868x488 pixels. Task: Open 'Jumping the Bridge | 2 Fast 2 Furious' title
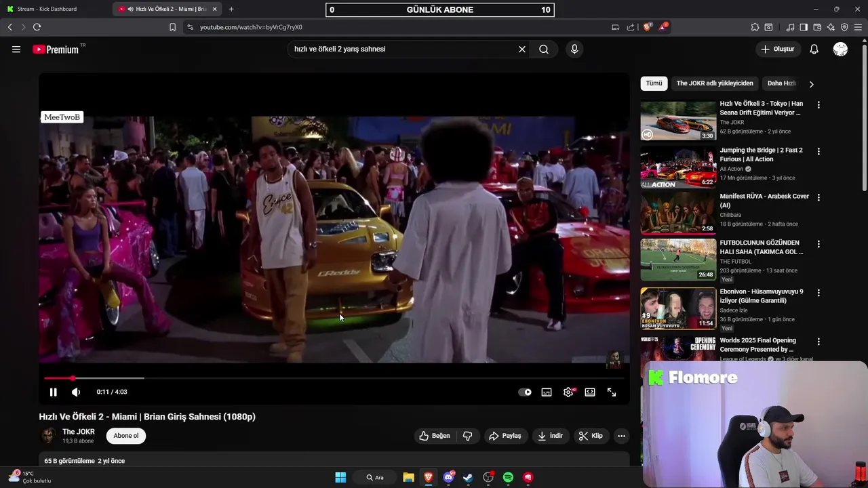[761, 155]
